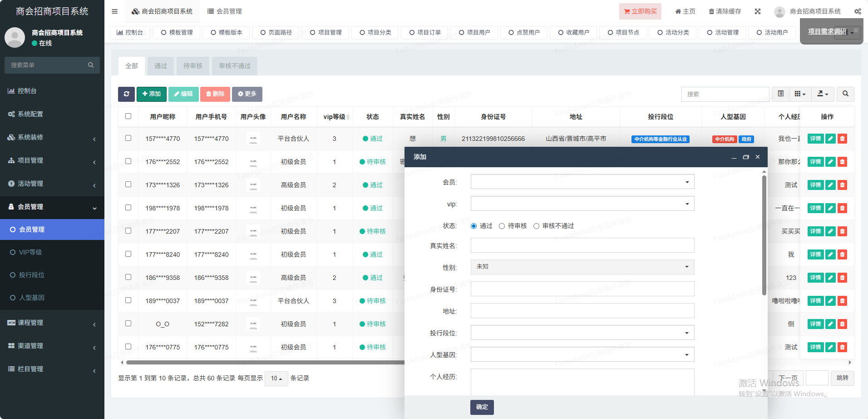Image resolution: width=868 pixels, height=419 pixels.
Task: Expand the 人型基因 dropdown field
Action: pos(582,354)
